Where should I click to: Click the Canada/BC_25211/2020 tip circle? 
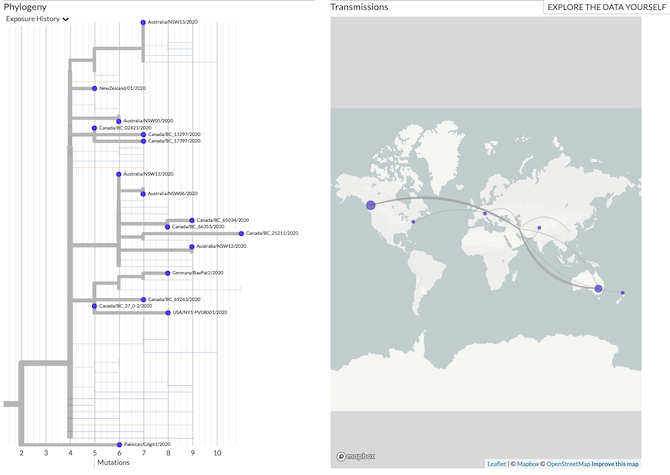pyautogui.click(x=241, y=233)
